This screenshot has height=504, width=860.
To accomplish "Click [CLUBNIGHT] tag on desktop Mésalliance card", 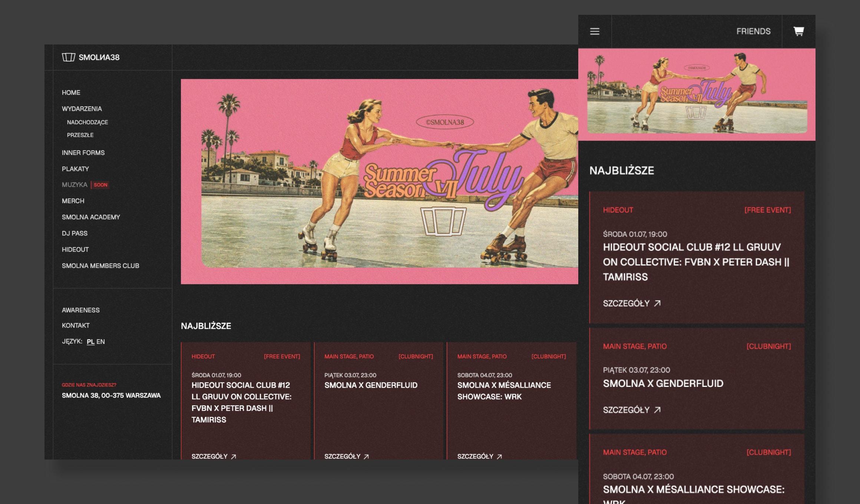I will click(x=549, y=357).
